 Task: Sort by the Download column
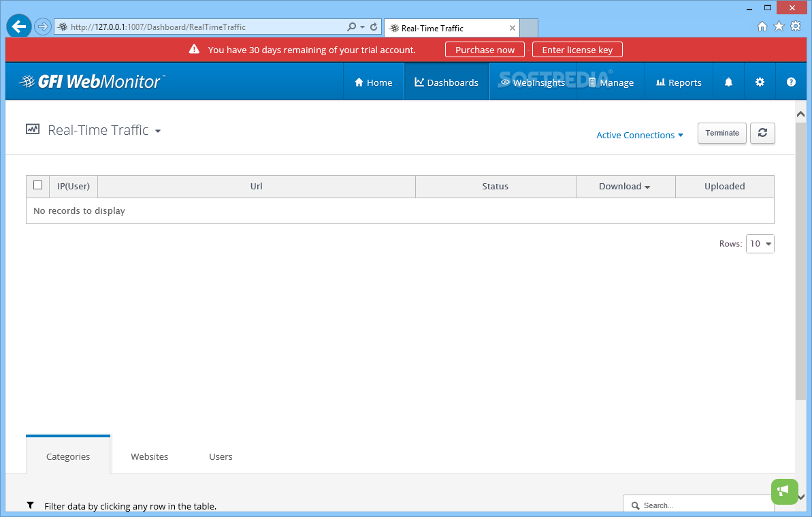coord(625,187)
